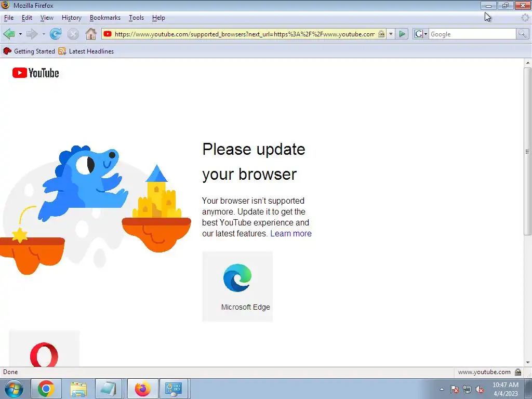The width and height of the screenshot is (532, 399).
Task: Open the forward history dropdown arrow
Action: (44, 34)
